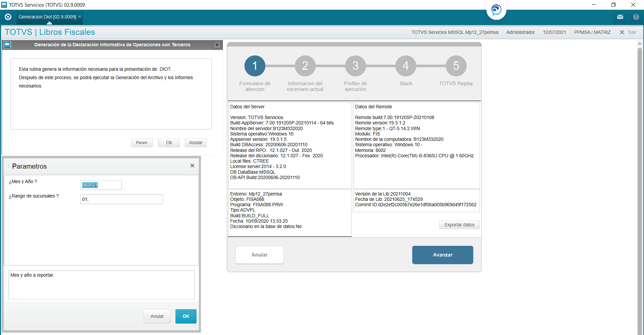Click the Mes y Año input field
This screenshot has width=644, height=335.
coord(101,185)
